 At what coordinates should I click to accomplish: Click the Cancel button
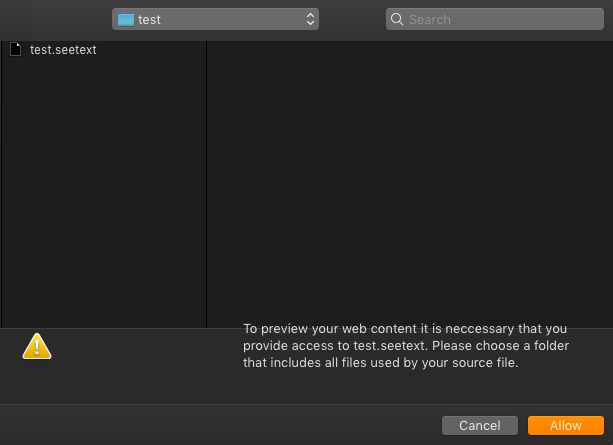(x=480, y=425)
